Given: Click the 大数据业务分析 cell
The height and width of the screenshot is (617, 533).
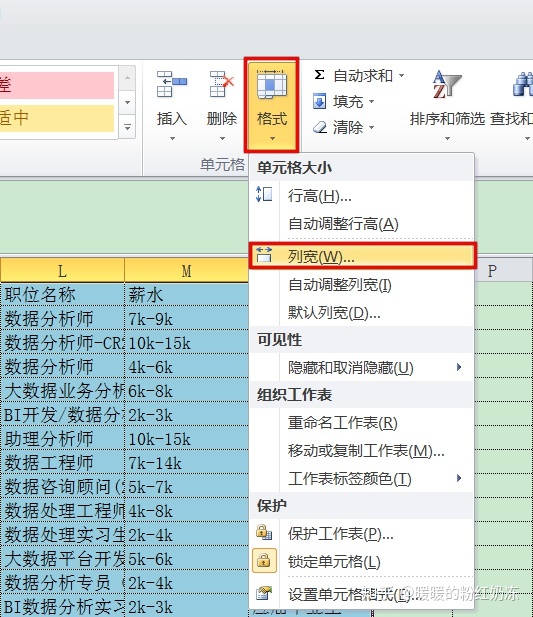Looking at the screenshot, I should click(62, 390).
